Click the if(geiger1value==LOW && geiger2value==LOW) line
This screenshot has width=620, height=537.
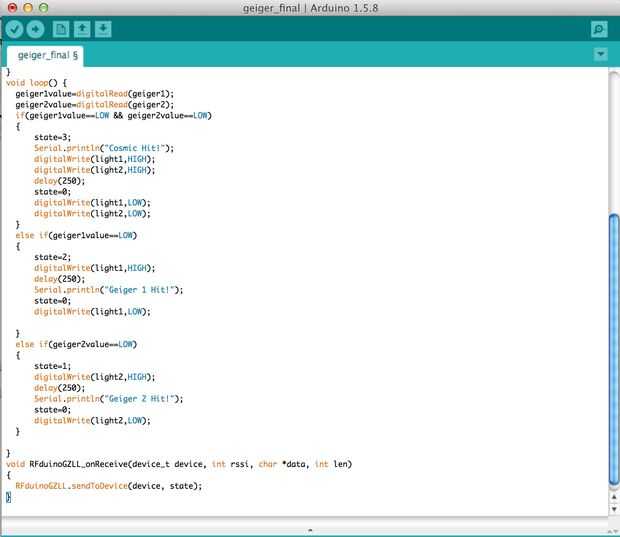tap(113, 115)
